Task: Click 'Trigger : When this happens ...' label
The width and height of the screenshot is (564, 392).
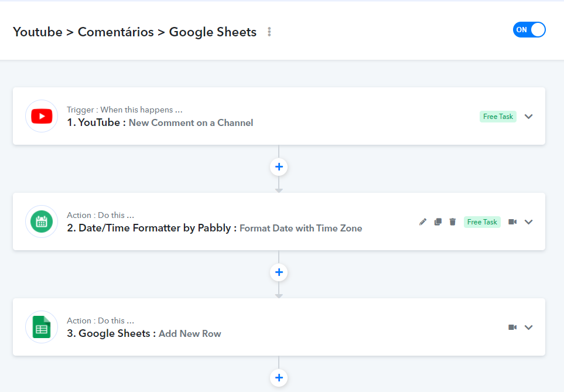Action: point(124,110)
